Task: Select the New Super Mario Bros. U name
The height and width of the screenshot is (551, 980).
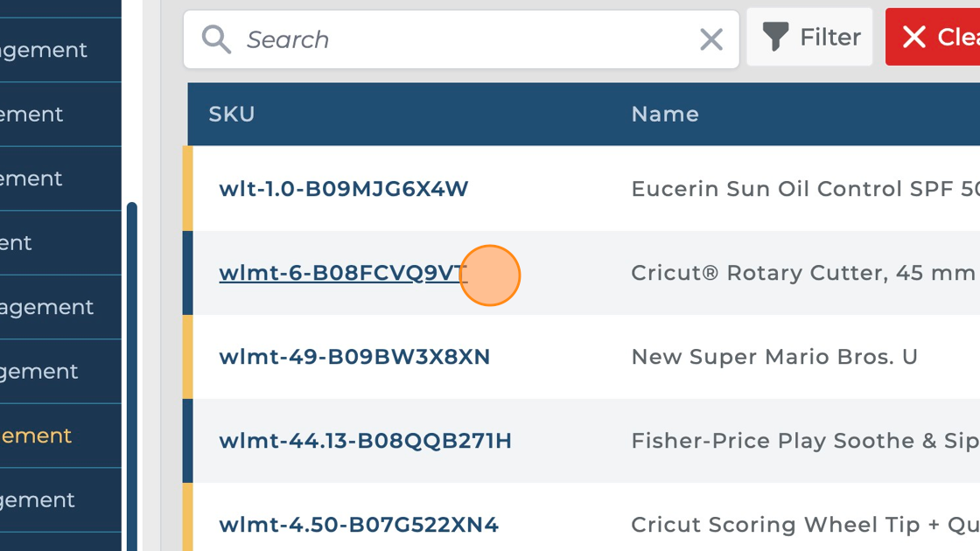Action: [x=774, y=357]
